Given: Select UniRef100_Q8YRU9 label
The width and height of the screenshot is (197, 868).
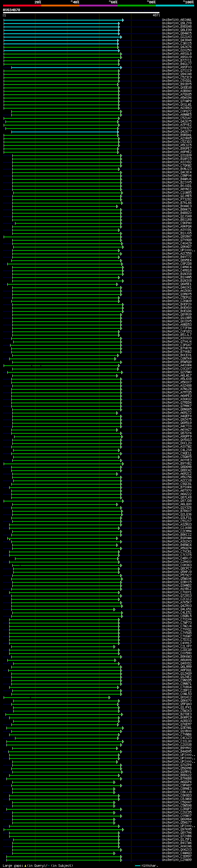Looking at the screenshot, I should tap(177, 314).
